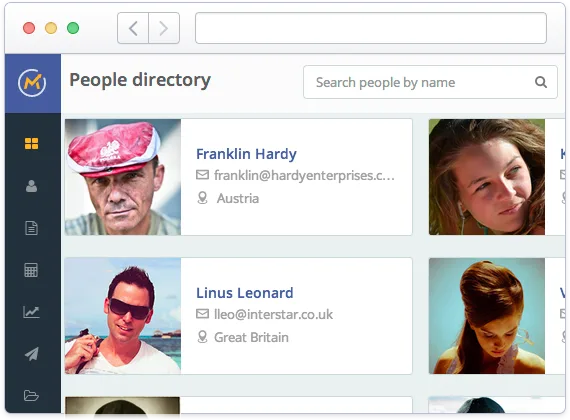Click Franklin Hardy's email address
570x420 pixels.
(304, 175)
